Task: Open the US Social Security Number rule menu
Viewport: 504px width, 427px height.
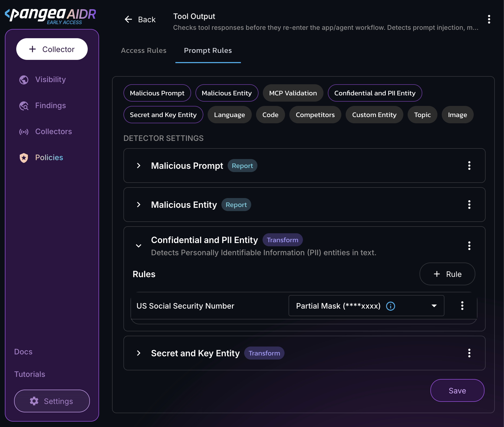Action: click(x=462, y=306)
